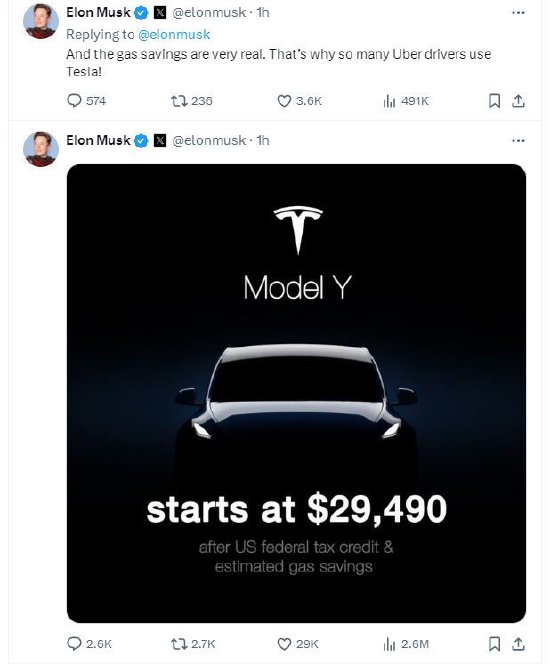Click the Elon Musk name on second tweet
Image resolution: width=550 pixels, height=664 pixels.
98,140
